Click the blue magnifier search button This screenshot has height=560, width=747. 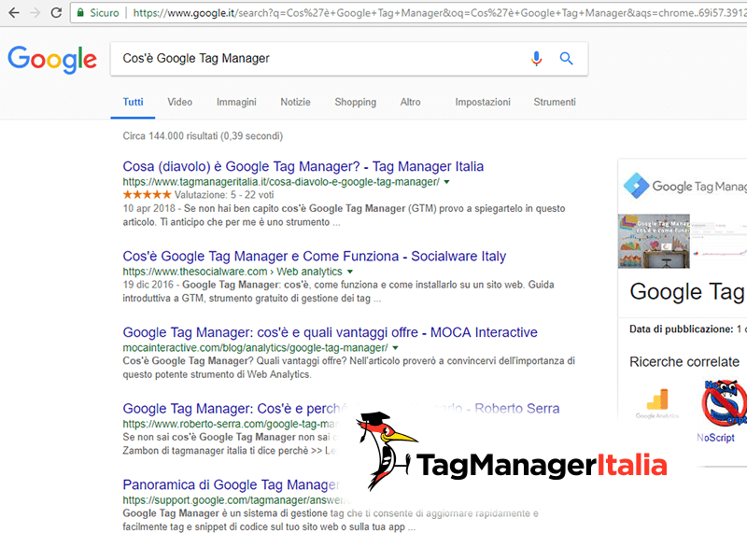(x=566, y=58)
